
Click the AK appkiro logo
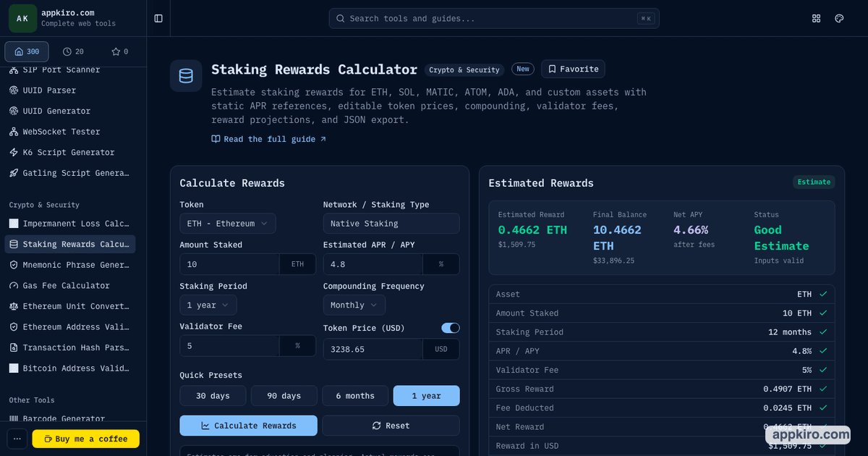[22, 18]
